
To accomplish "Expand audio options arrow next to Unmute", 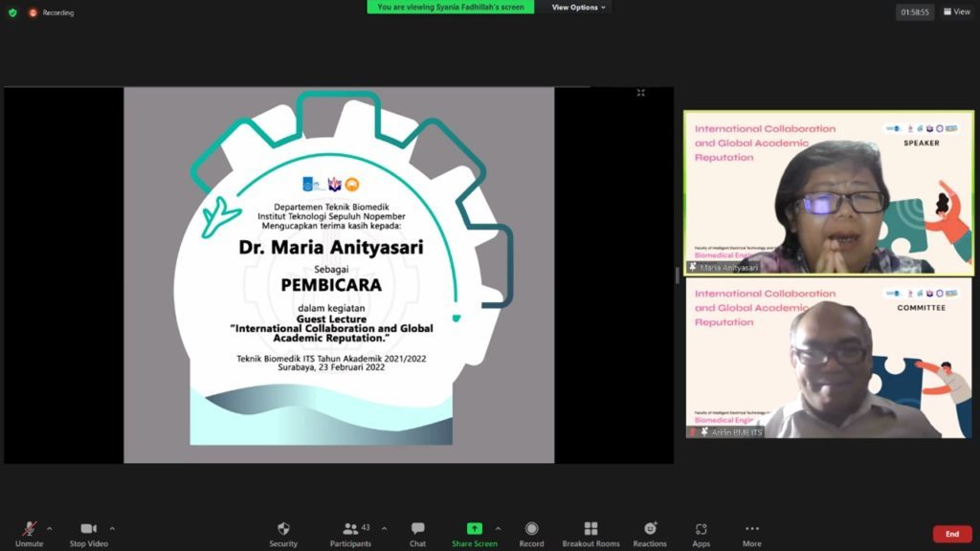I will tap(50, 528).
